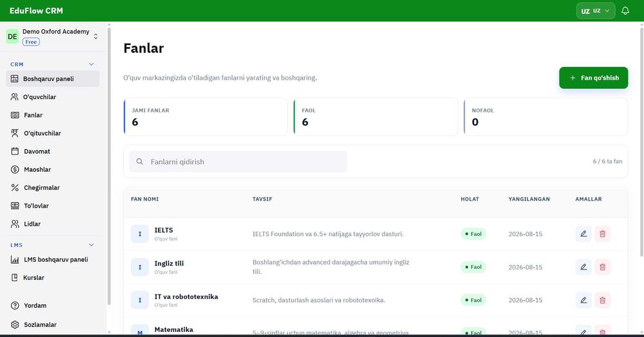The height and width of the screenshot is (337, 644).
Task: Click the Lidlar people icon
Action: [15, 224]
